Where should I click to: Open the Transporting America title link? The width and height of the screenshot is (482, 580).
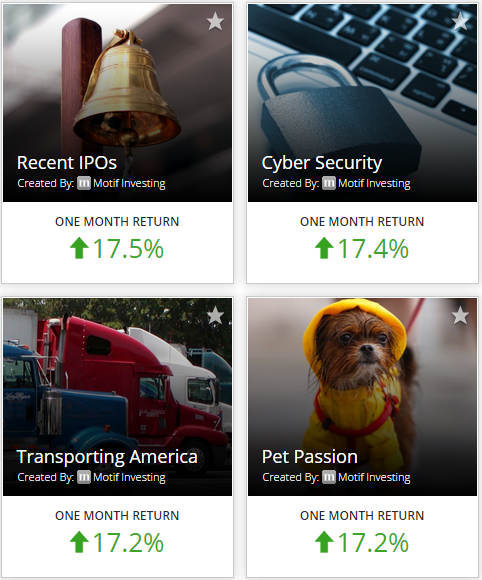[x=107, y=457]
